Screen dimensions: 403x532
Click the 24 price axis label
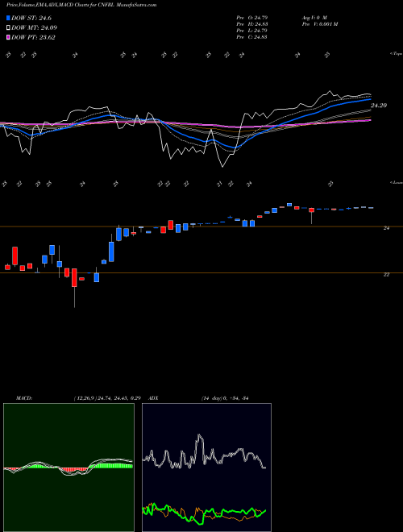point(386,228)
